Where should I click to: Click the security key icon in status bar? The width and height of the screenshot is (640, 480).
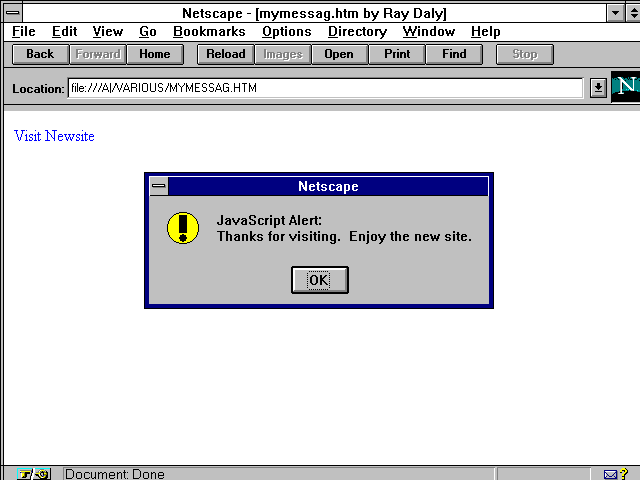coord(32,473)
